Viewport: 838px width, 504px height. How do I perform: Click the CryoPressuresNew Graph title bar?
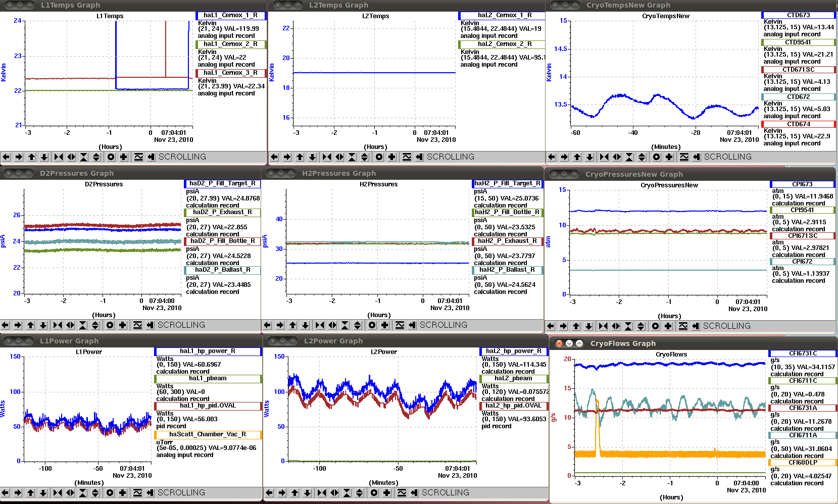691,174
